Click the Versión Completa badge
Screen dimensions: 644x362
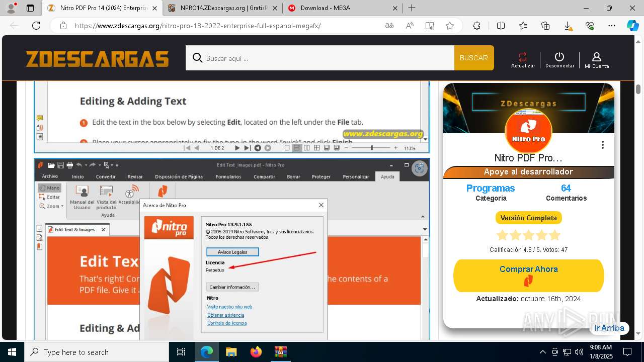coord(528,218)
